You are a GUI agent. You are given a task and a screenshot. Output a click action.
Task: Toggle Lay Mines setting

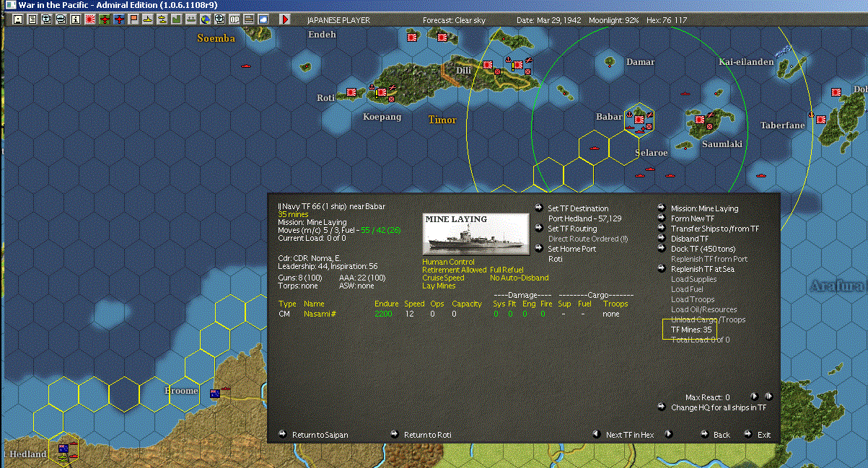tap(439, 286)
